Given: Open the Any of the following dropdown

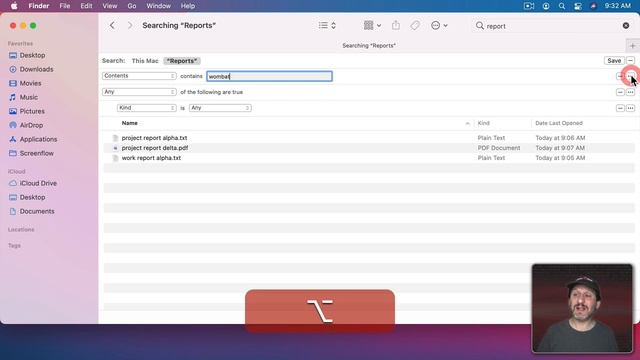Looking at the screenshot, I should [x=139, y=92].
